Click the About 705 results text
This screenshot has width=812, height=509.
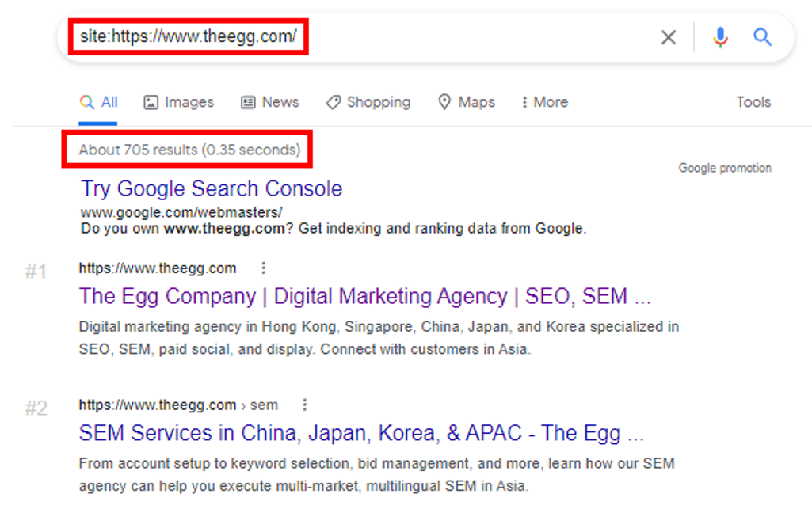pyautogui.click(x=189, y=150)
